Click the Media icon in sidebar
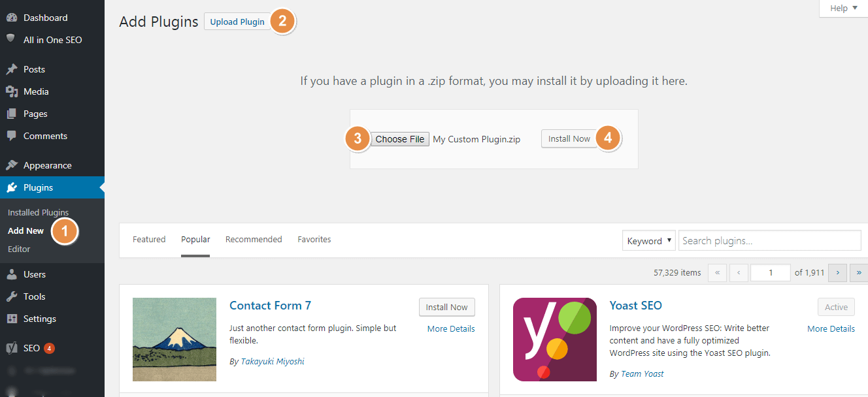This screenshot has height=397, width=868. pyautogui.click(x=11, y=91)
